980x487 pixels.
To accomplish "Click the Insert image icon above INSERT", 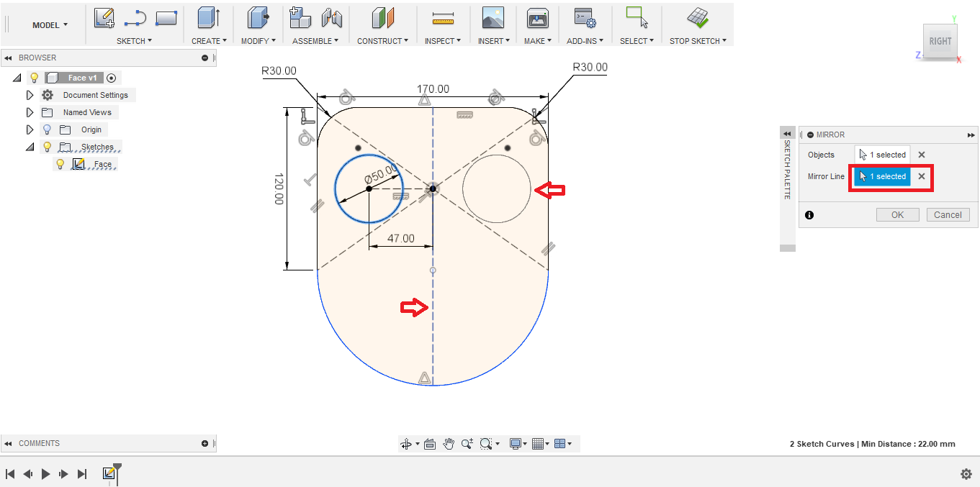I will [x=493, y=18].
